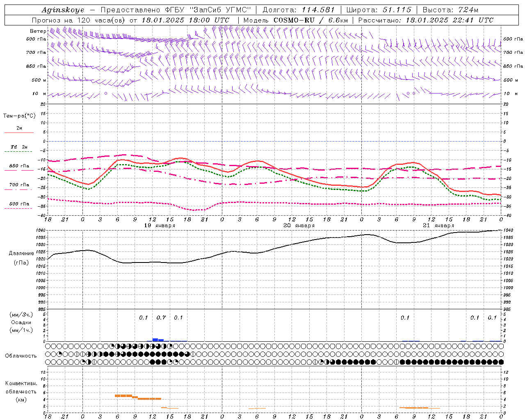
Task: Select the 19 января date label
Action: 160,226
